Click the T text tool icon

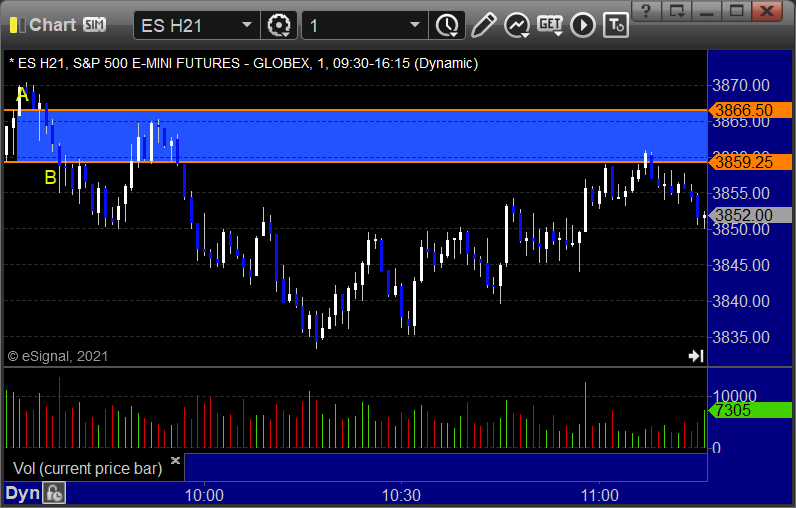(x=616, y=25)
